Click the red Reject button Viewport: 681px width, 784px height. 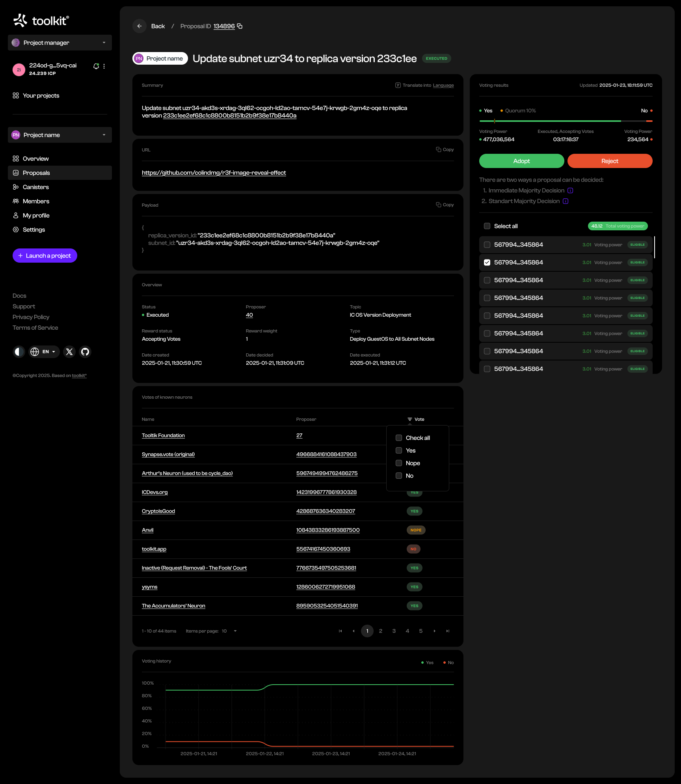610,161
